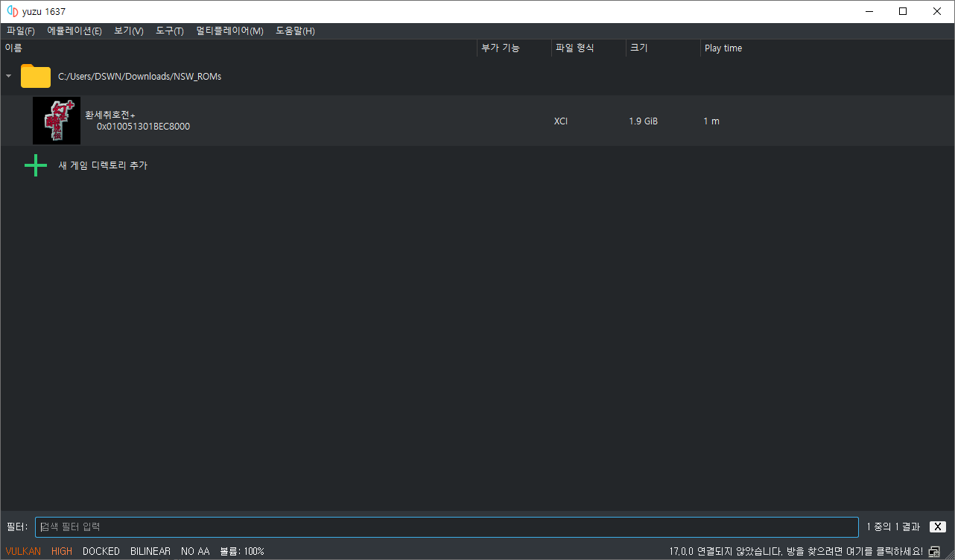Click the 1 중의 1 결과 result count
This screenshot has width=955, height=560.
tap(893, 526)
